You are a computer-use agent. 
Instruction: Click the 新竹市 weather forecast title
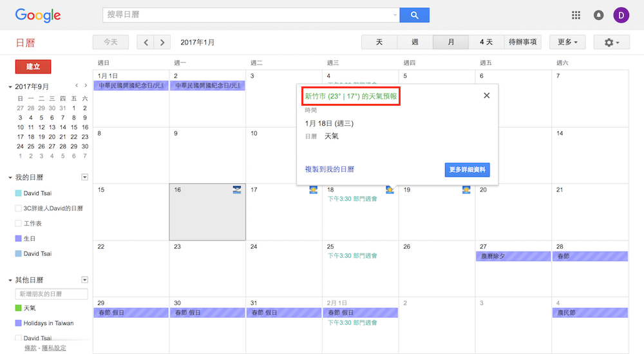coord(351,96)
